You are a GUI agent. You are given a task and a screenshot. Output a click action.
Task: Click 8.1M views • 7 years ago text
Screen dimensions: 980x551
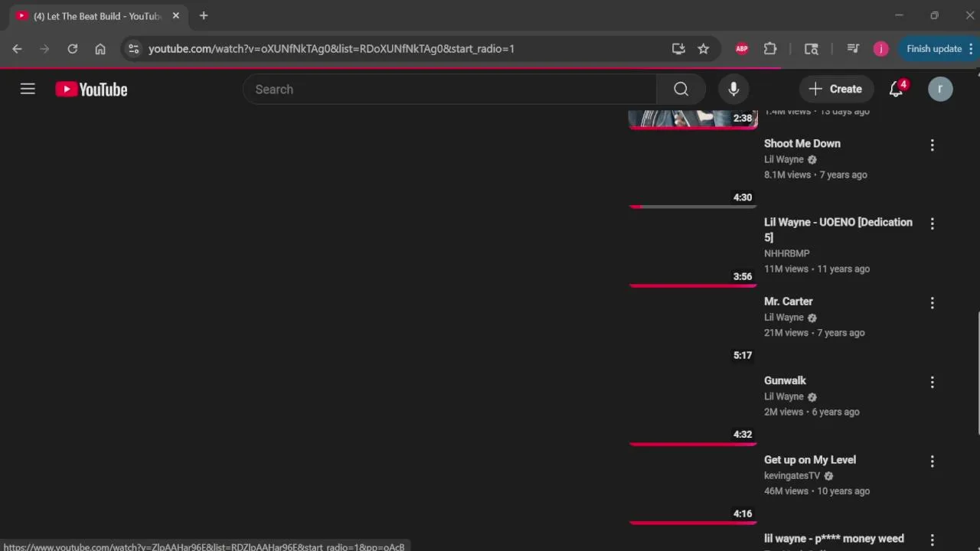pyautogui.click(x=815, y=174)
